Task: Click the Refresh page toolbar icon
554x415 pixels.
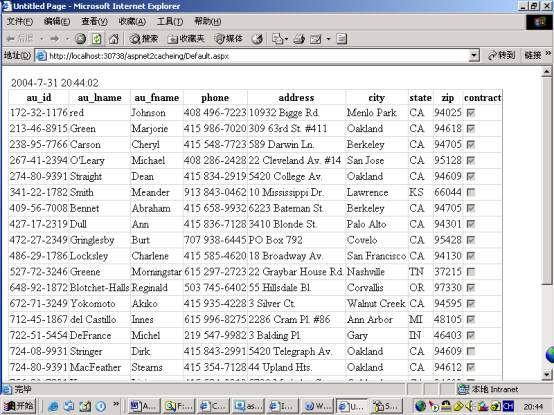Action: click(x=97, y=38)
